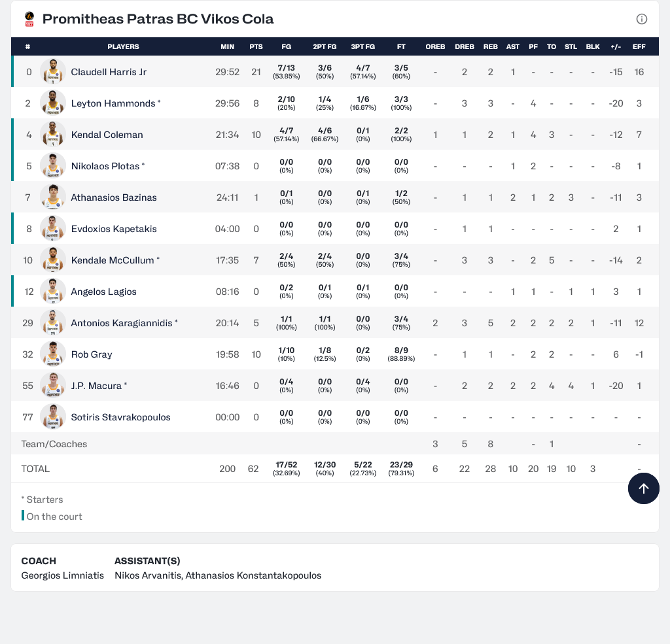Select the PLAYERS column header
This screenshot has width=670, height=644.
pyautogui.click(x=123, y=46)
